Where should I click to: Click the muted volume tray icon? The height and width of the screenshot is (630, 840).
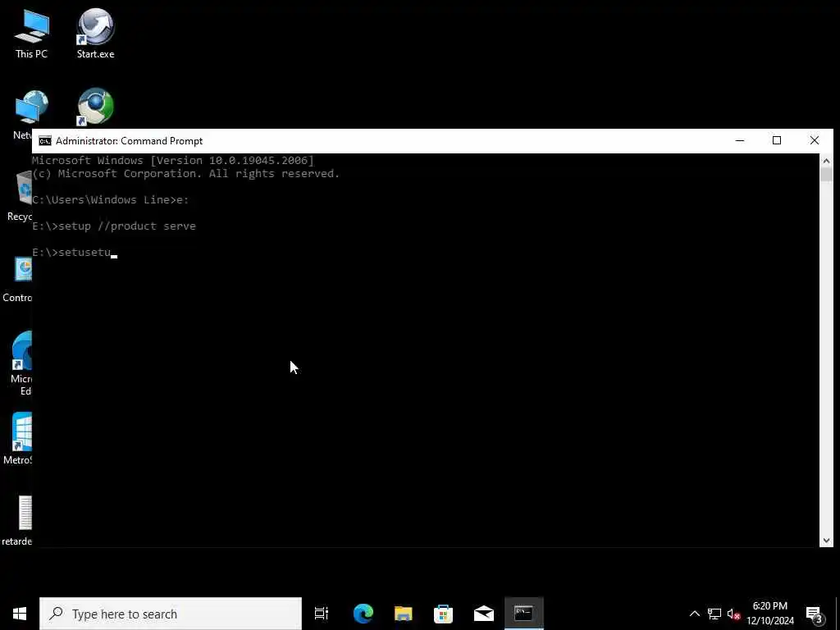(733, 614)
